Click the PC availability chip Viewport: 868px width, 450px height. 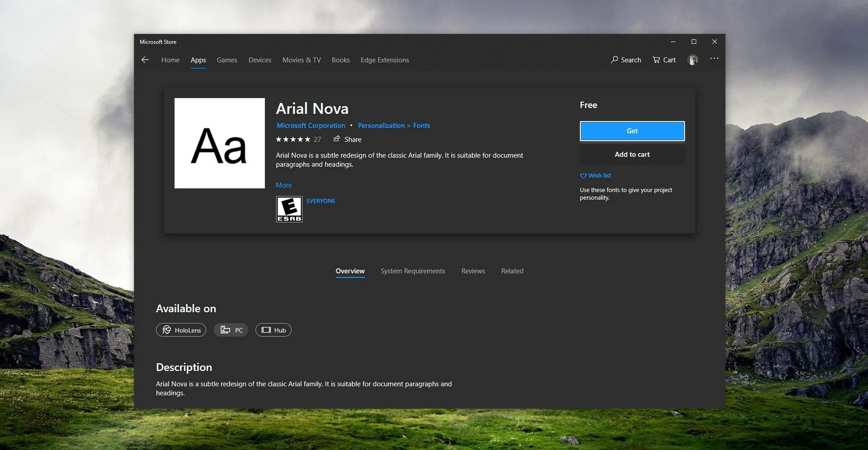tap(231, 330)
